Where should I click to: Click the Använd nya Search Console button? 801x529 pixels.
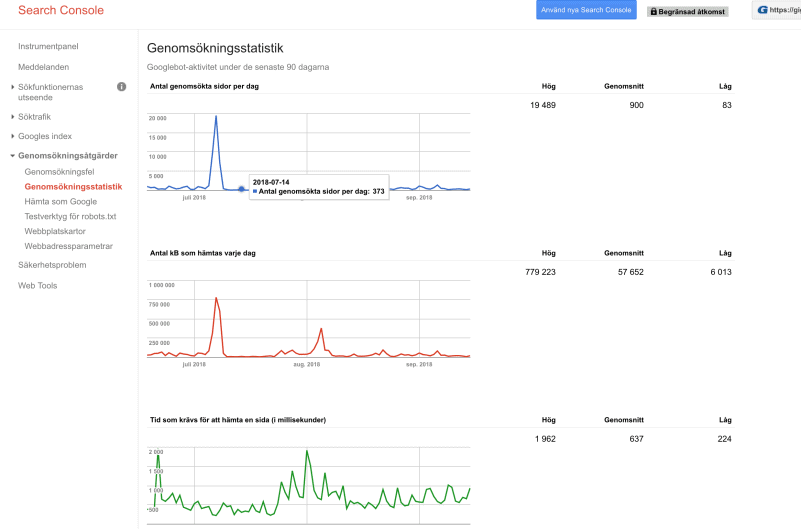pyautogui.click(x=585, y=11)
